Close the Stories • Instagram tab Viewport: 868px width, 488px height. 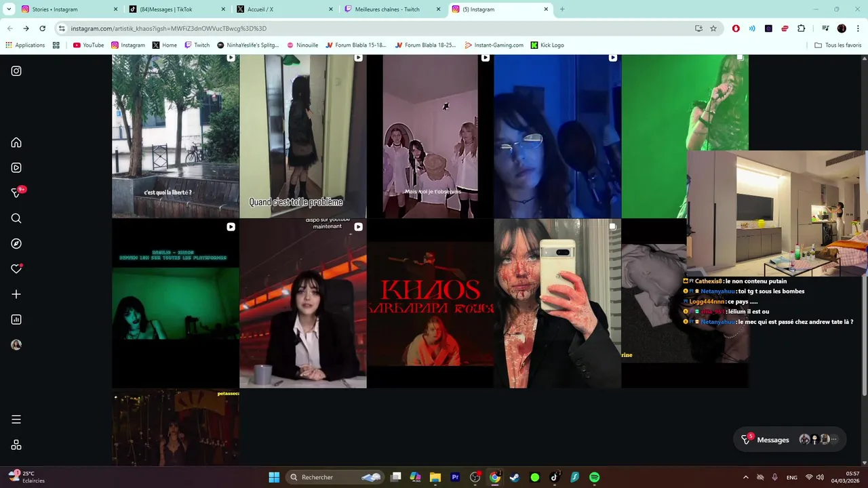pyautogui.click(x=115, y=9)
